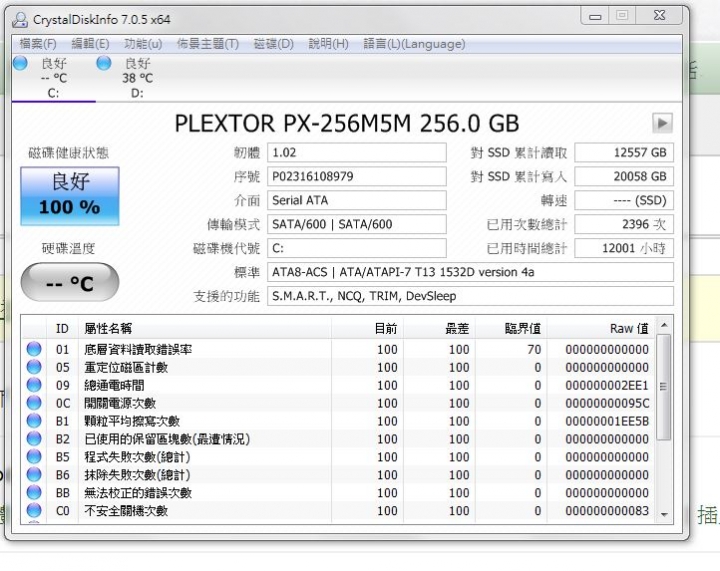This screenshot has width=720, height=571.
Task: Click the status orb of attribute 05
Action: (x=34, y=367)
